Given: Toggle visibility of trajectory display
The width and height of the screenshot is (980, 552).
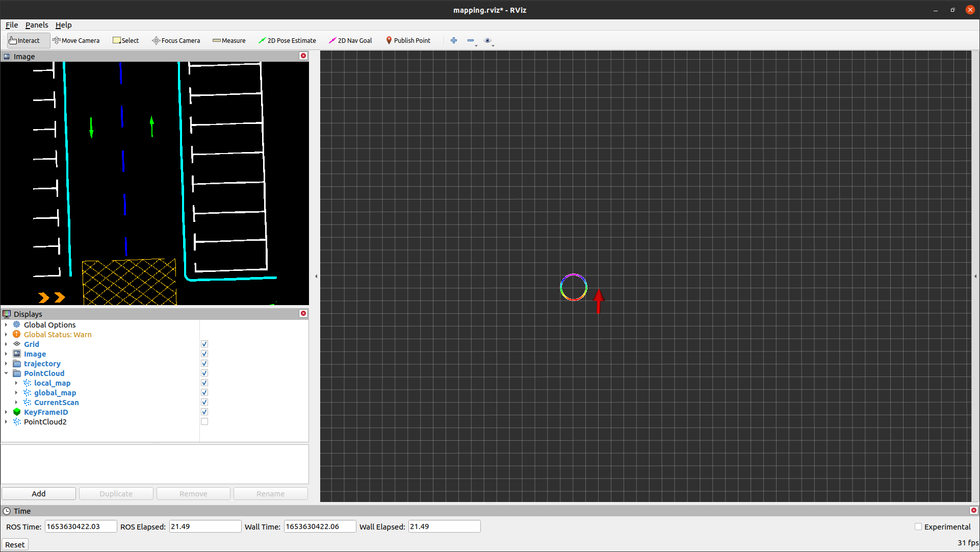Looking at the screenshot, I should click(204, 364).
